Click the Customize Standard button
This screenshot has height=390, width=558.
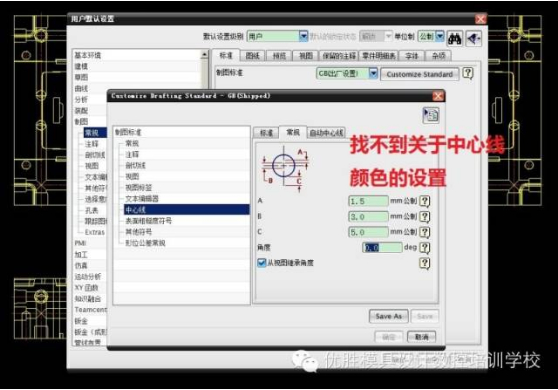point(420,74)
